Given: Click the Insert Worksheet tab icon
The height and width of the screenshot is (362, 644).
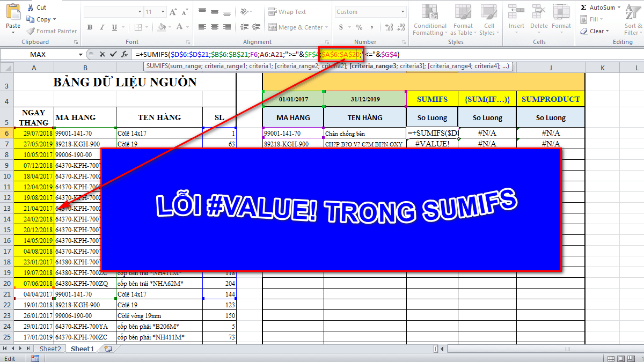Looking at the screenshot, I should coord(108,349).
